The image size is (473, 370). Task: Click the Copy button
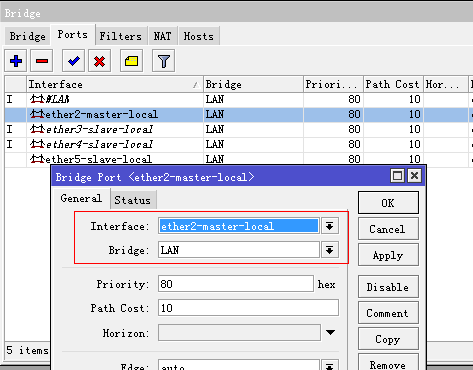(388, 339)
